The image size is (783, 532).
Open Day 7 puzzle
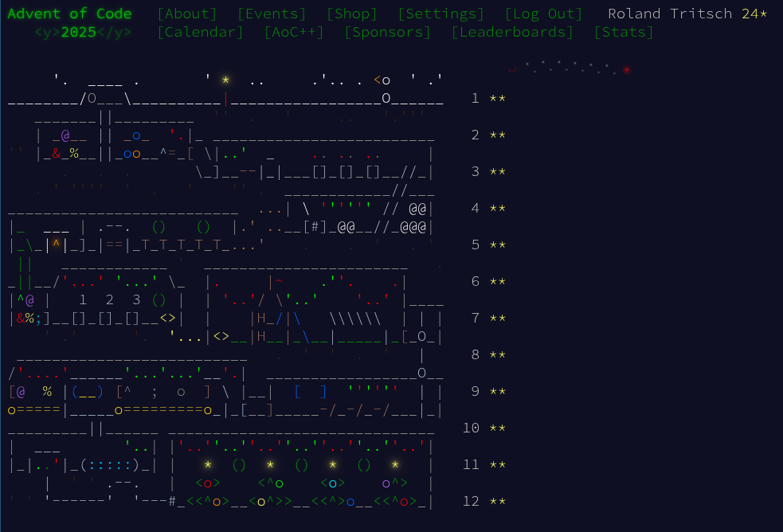[x=476, y=319]
